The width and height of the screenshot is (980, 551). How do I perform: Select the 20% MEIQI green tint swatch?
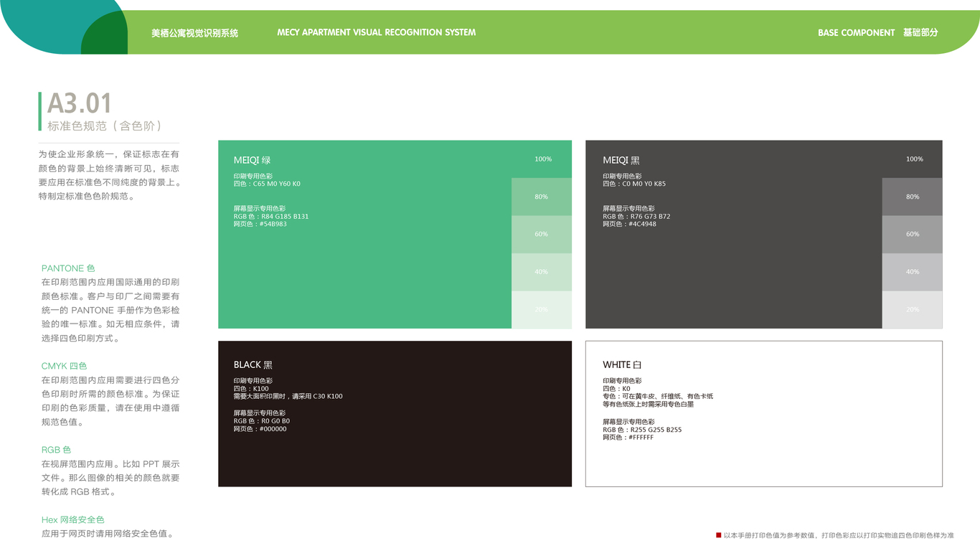(542, 310)
